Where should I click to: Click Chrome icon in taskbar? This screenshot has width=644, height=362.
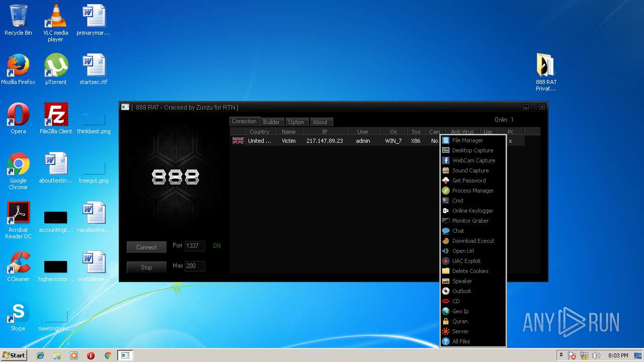click(108, 355)
